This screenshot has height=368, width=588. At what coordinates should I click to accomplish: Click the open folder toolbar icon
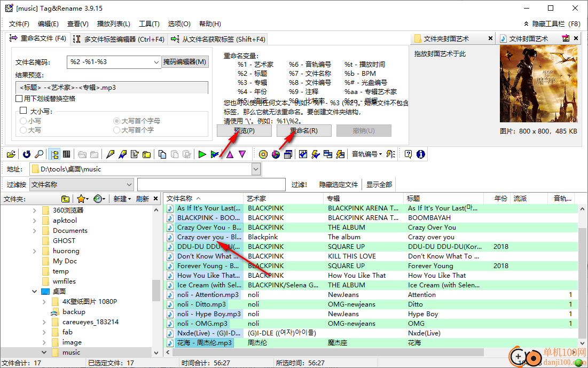click(11, 154)
